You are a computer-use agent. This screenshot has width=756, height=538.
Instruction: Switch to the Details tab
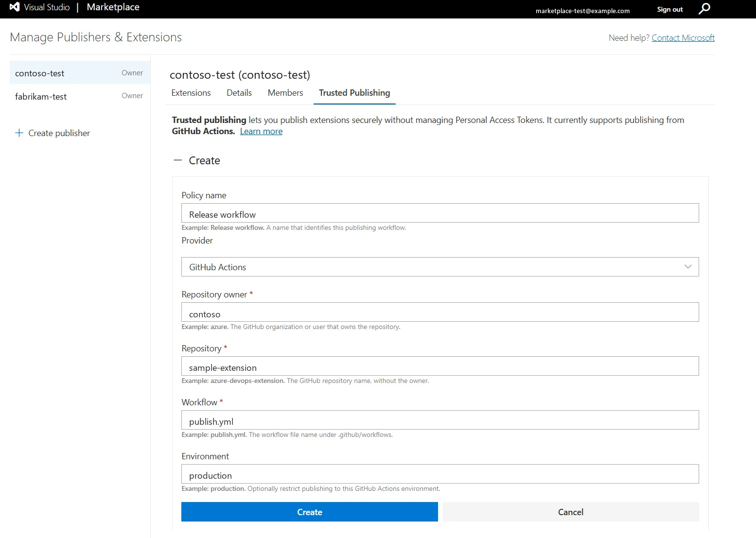(x=239, y=93)
